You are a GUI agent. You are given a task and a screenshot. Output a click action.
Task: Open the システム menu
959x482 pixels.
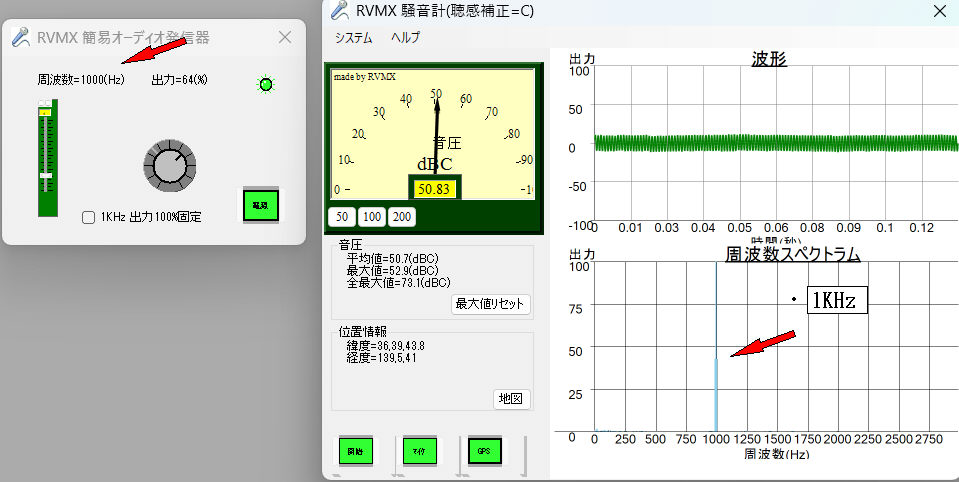pos(353,38)
